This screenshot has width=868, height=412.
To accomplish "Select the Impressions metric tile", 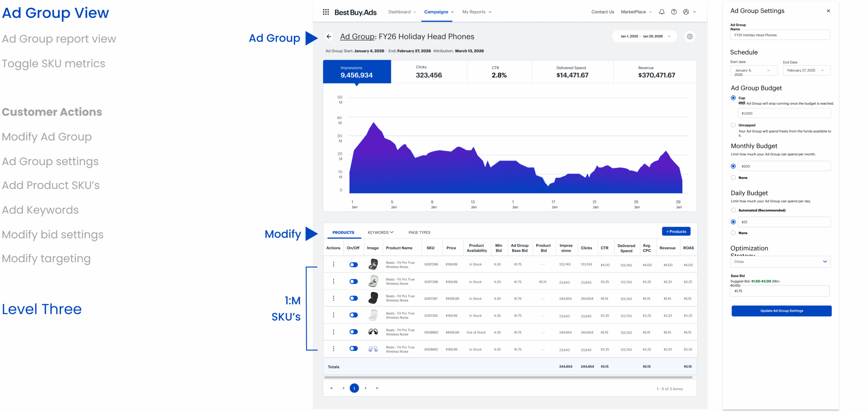I will [x=357, y=72].
